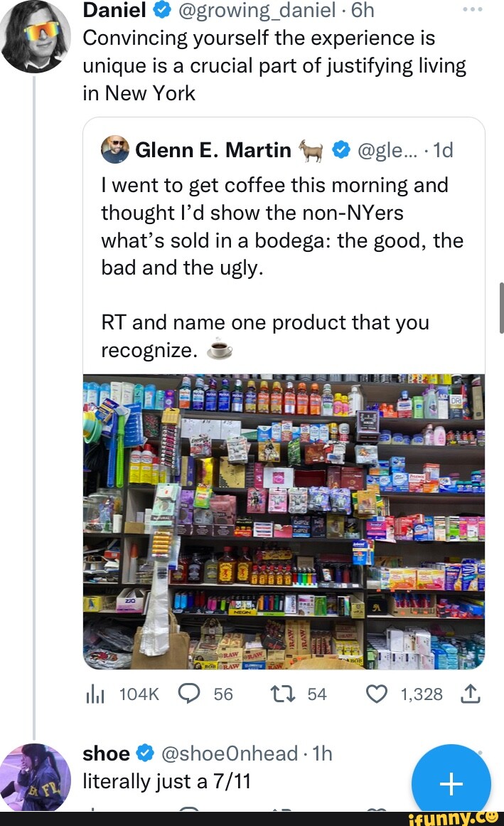Grab the scrollbar on the right edge
Screen dimensions: 504x826
click(500, 307)
